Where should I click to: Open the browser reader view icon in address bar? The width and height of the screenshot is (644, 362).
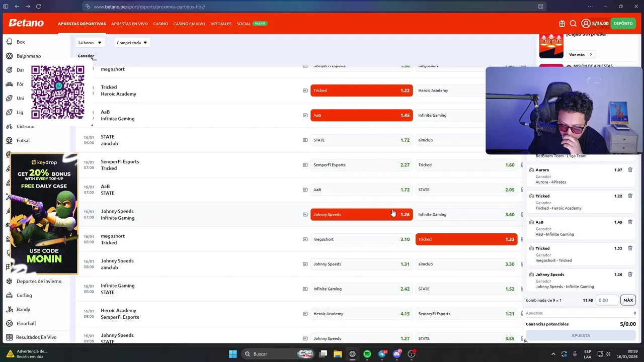pyautogui.click(x=540, y=7)
